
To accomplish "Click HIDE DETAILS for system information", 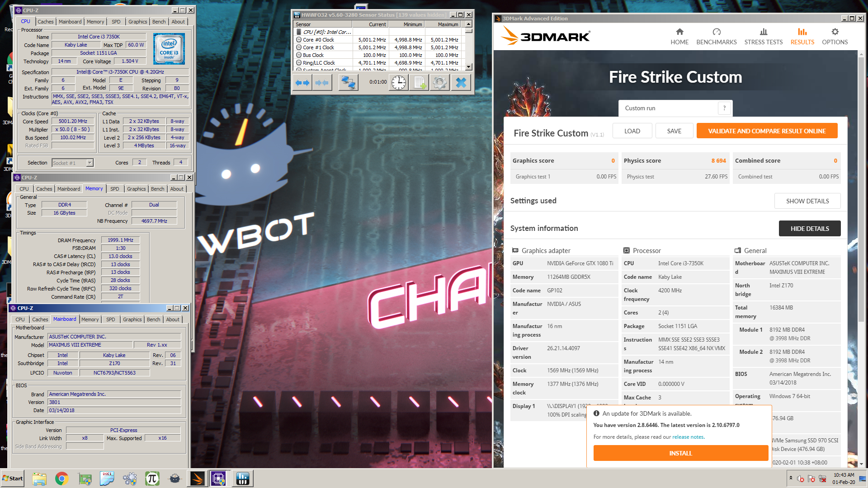I will (810, 229).
